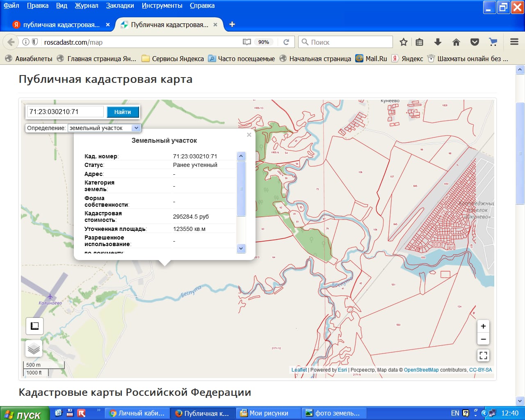This screenshot has height=420, width=525.
Task: Click the cadastral number input field
Action: (x=65, y=112)
